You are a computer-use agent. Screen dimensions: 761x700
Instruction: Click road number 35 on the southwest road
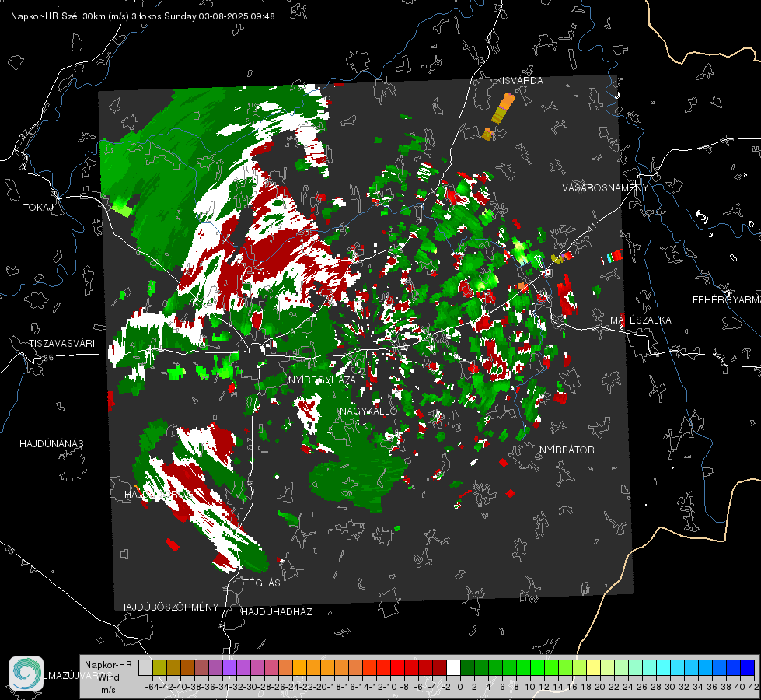click(x=9, y=551)
